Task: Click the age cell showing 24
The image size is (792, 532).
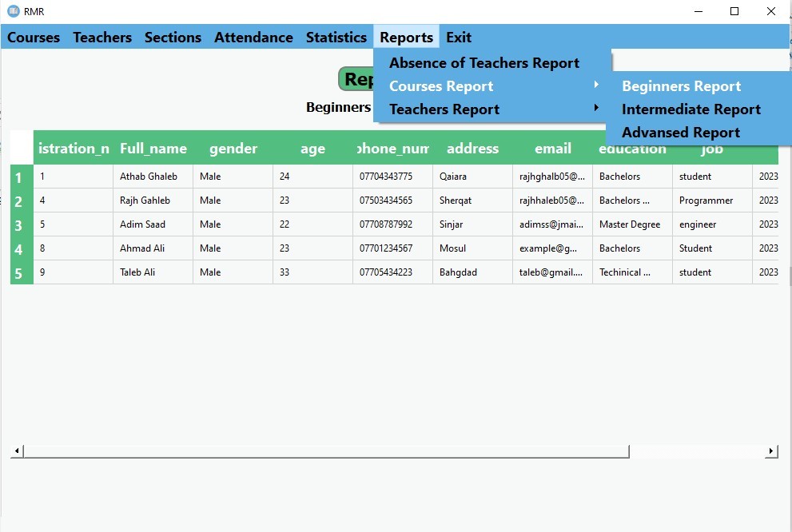Action: [x=312, y=177]
